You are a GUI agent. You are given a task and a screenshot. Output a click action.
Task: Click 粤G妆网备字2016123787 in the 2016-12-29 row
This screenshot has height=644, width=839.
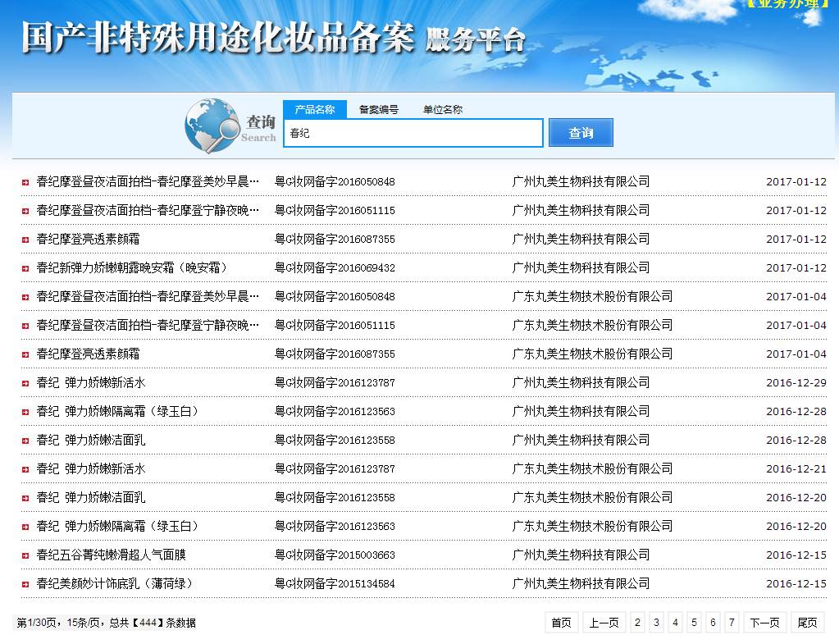[335, 383]
